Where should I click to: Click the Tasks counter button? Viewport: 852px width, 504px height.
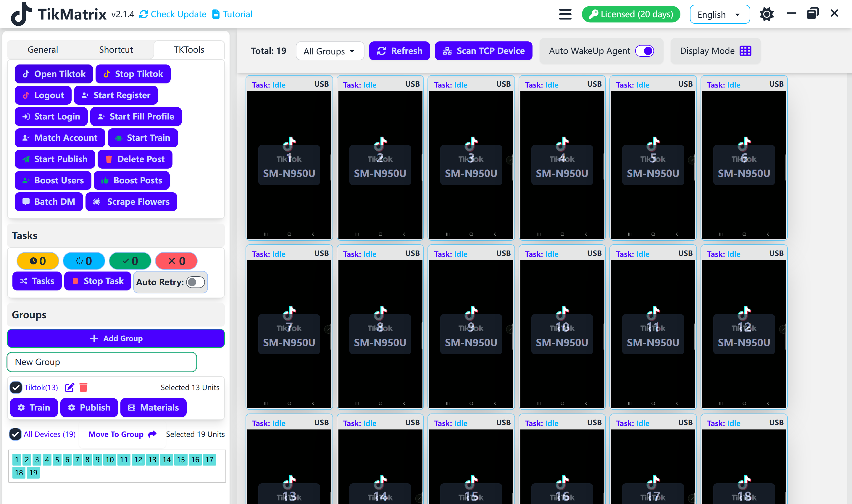[37, 260]
